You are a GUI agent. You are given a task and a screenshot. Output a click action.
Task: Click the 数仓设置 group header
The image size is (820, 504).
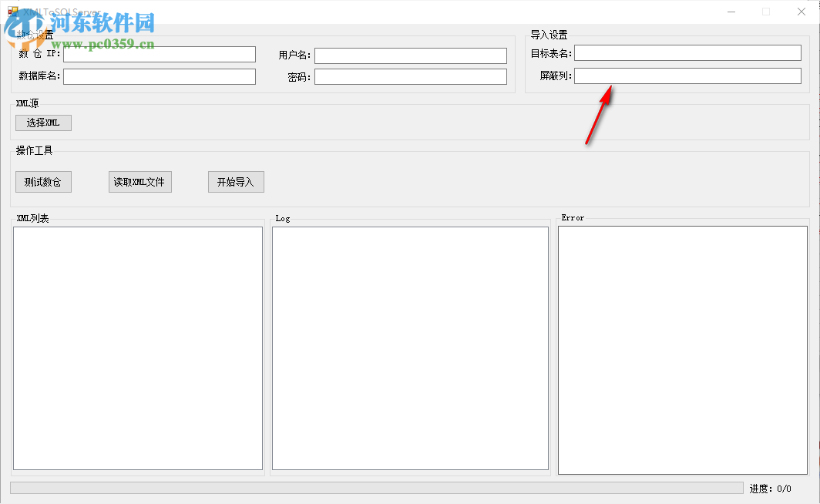point(35,35)
